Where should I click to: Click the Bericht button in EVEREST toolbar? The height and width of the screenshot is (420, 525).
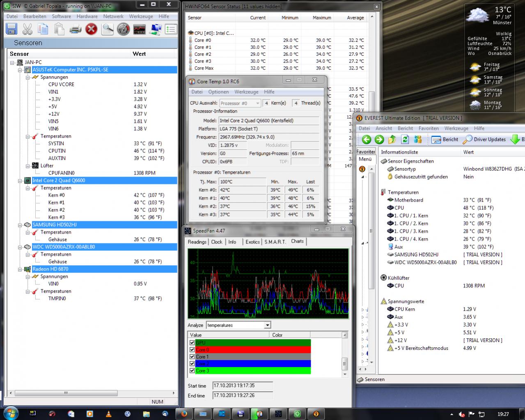[x=445, y=140]
